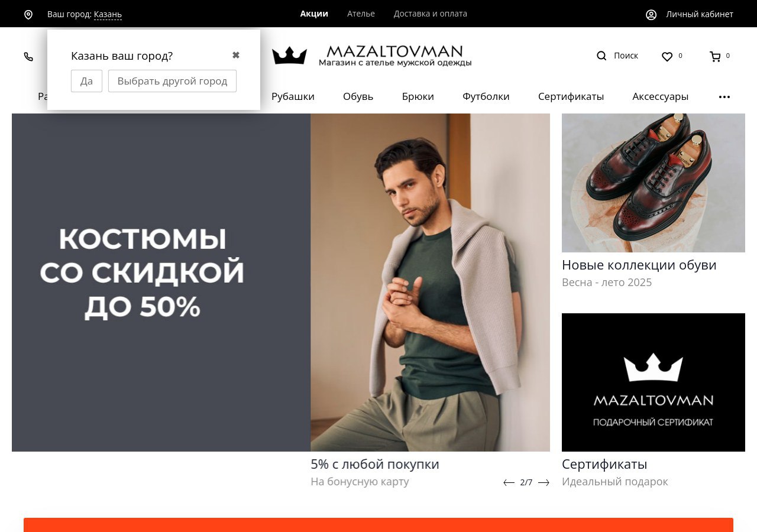Click Выбрать другой город button
Viewport: 757px width, 532px height.
point(172,81)
